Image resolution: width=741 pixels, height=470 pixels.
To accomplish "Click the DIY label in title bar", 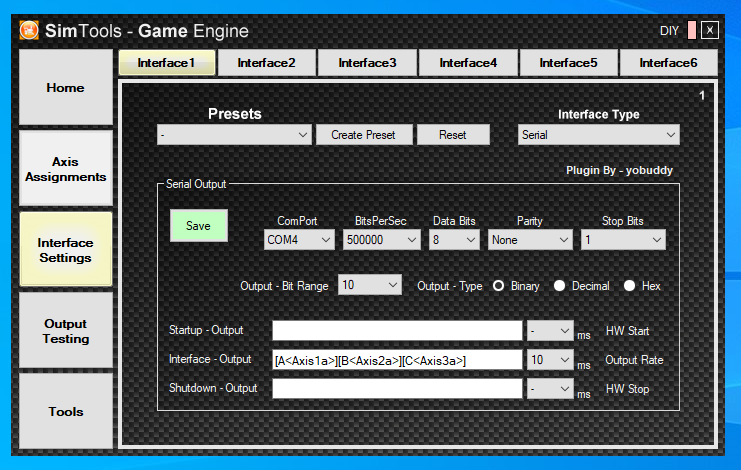I will tap(669, 31).
